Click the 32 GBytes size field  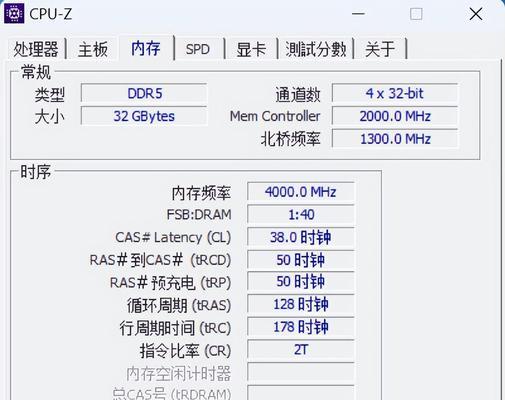click(144, 116)
